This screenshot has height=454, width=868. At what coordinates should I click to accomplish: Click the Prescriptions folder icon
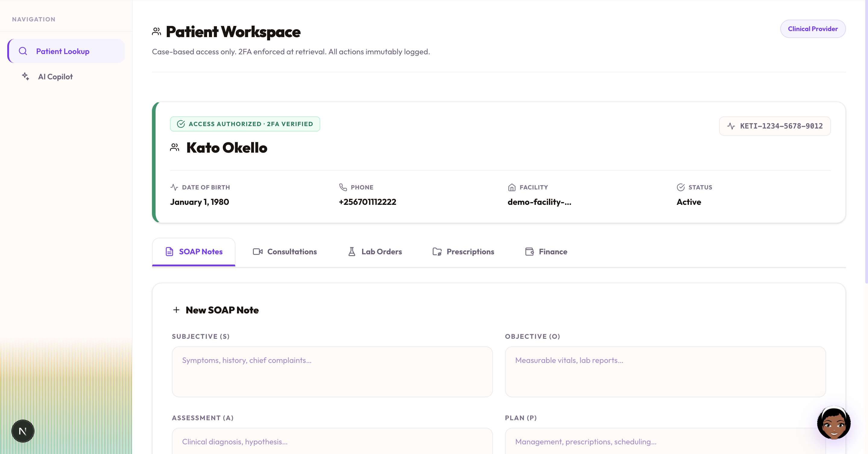[437, 252]
